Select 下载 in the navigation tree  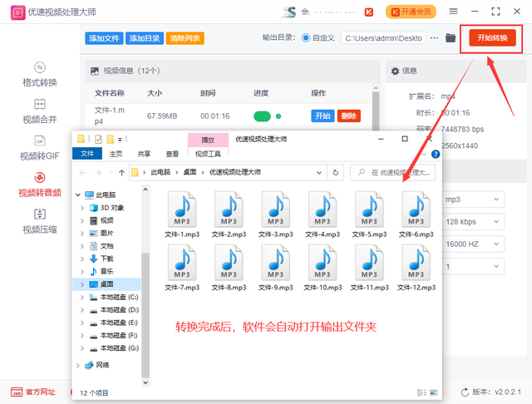[x=106, y=259]
